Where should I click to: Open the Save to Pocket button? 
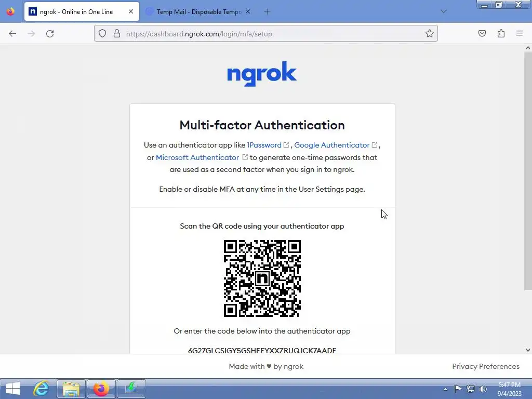tap(482, 33)
